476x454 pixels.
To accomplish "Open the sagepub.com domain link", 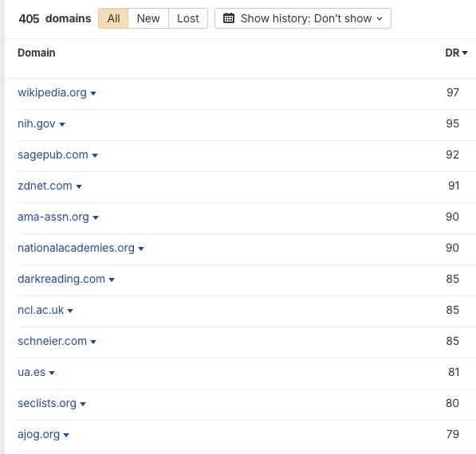I will pyautogui.click(x=53, y=155).
